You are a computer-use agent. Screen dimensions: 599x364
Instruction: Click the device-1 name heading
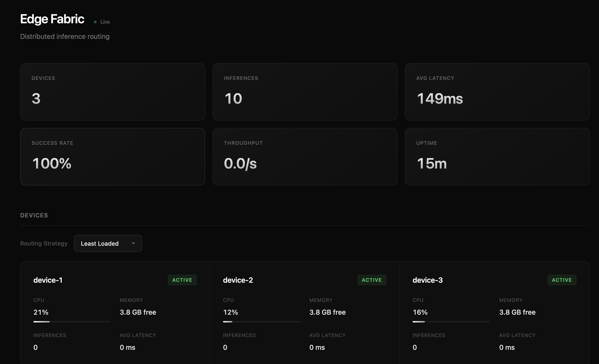pos(48,280)
